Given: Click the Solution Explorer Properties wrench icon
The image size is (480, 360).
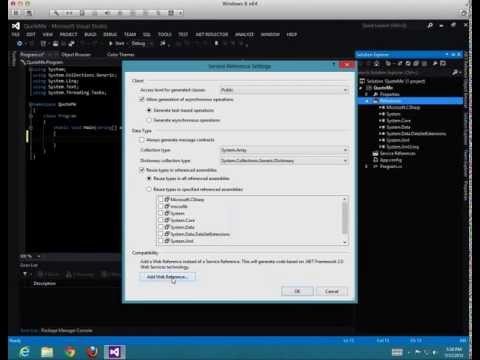Looking at the screenshot, I should pos(435,63).
